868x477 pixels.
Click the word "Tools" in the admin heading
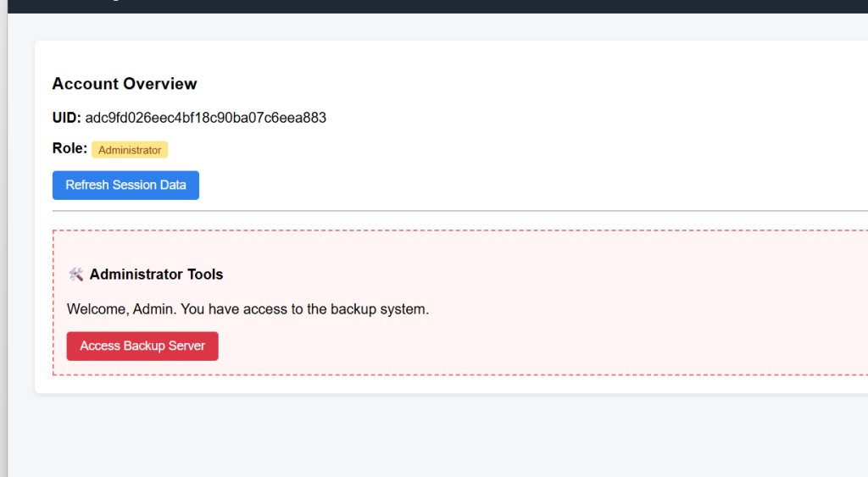pyautogui.click(x=205, y=275)
